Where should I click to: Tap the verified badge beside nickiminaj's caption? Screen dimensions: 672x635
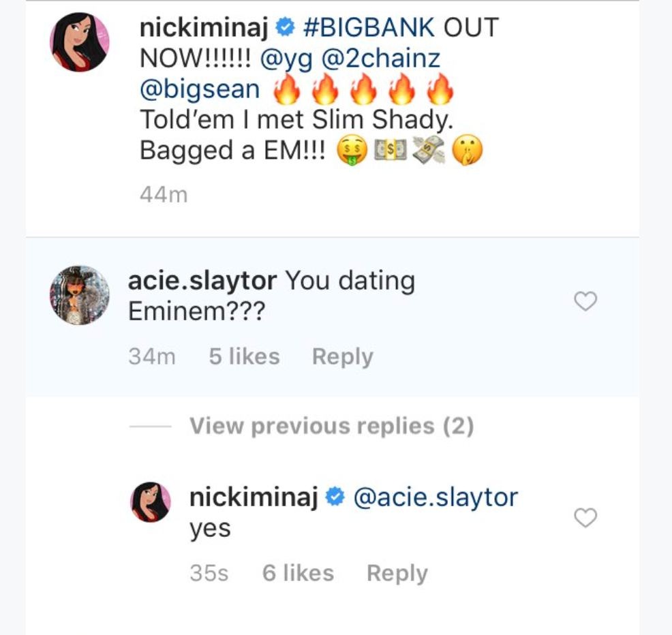[287, 28]
